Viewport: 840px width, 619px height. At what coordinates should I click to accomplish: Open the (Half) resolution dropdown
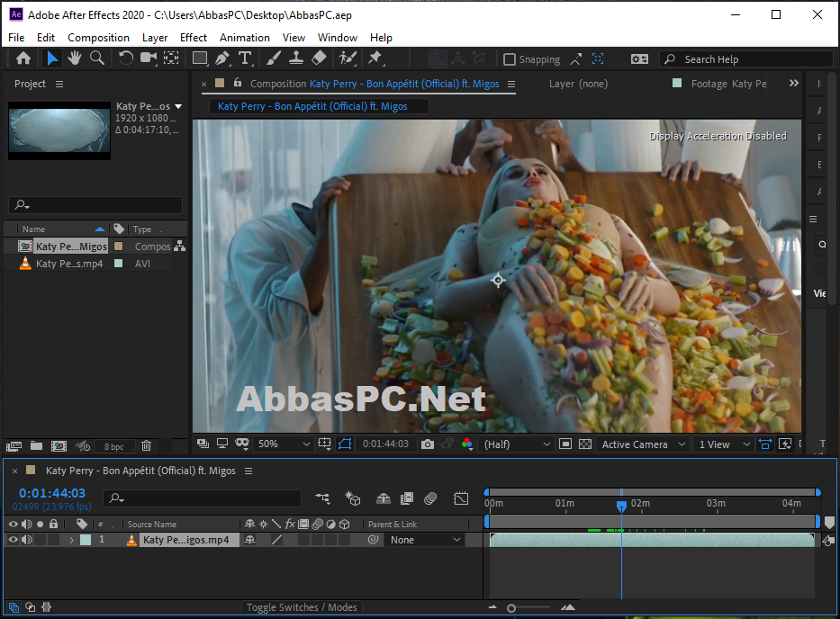tap(517, 444)
